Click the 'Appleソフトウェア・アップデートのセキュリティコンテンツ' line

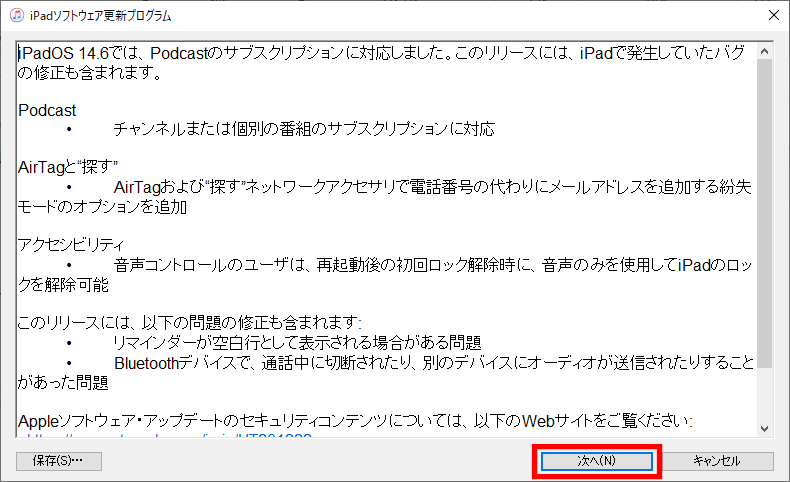coord(355,420)
